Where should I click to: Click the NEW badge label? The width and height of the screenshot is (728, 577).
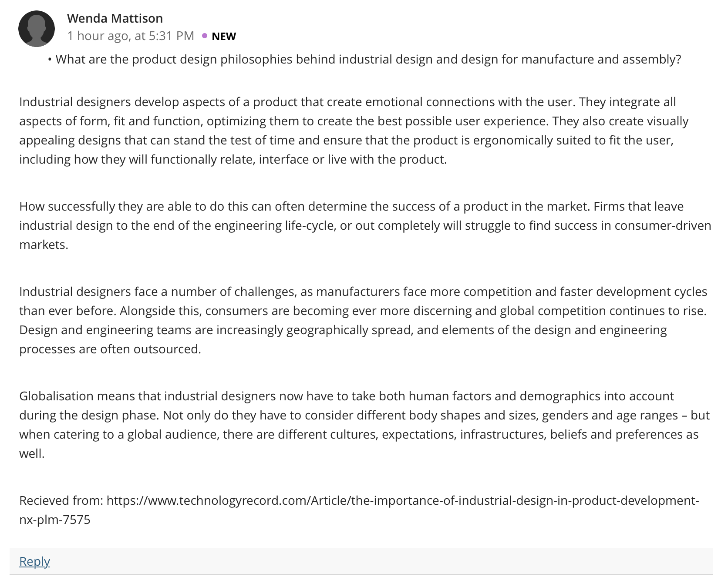coord(224,37)
